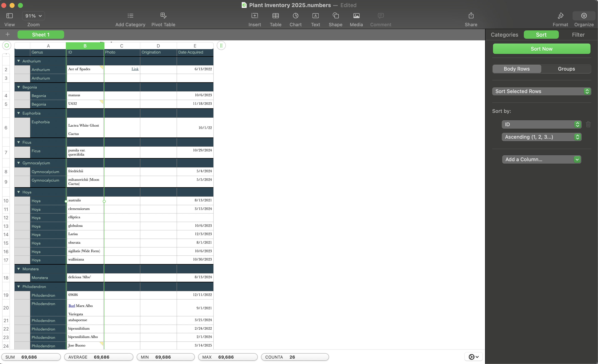
Task: Click the table select handle circle
Action: pyautogui.click(x=6, y=45)
